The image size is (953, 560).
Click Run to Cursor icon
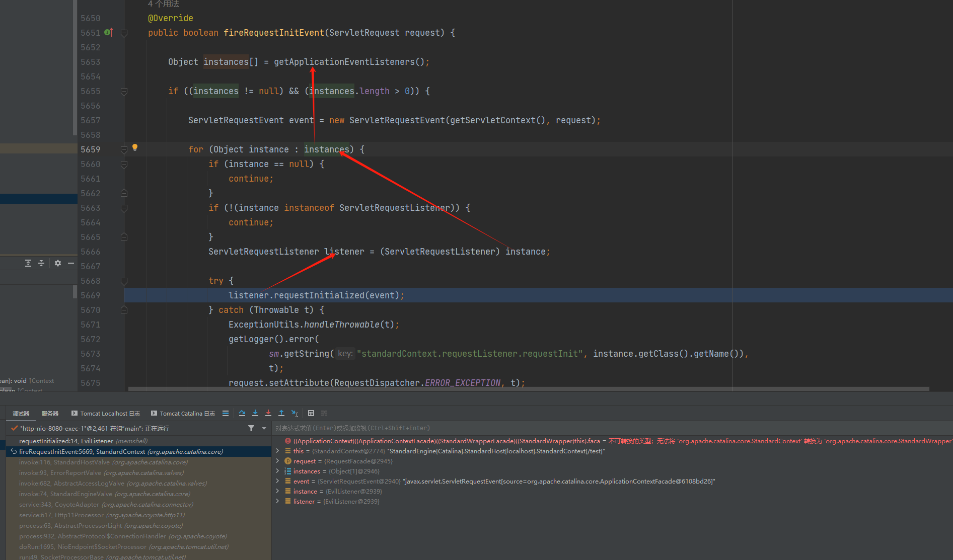[295, 413]
